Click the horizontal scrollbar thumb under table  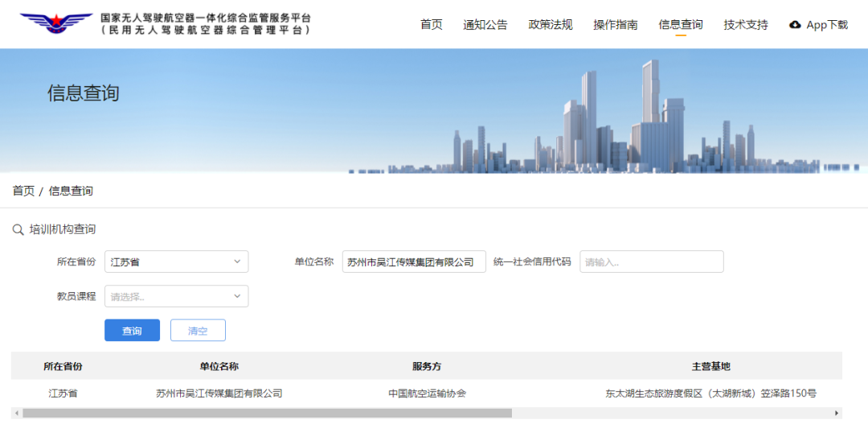(x=268, y=413)
